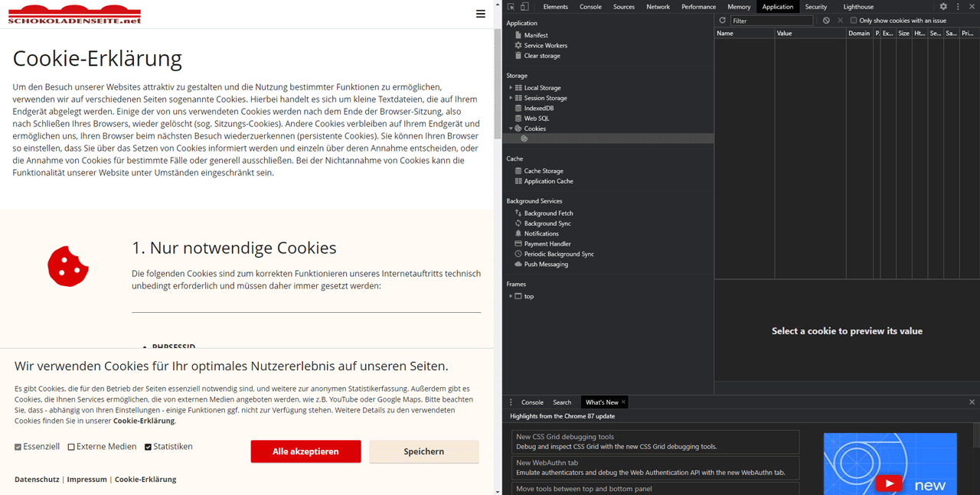The width and height of the screenshot is (980, 495).
Task: Type in the cookie Filter field
Action: tap(773, 21)
